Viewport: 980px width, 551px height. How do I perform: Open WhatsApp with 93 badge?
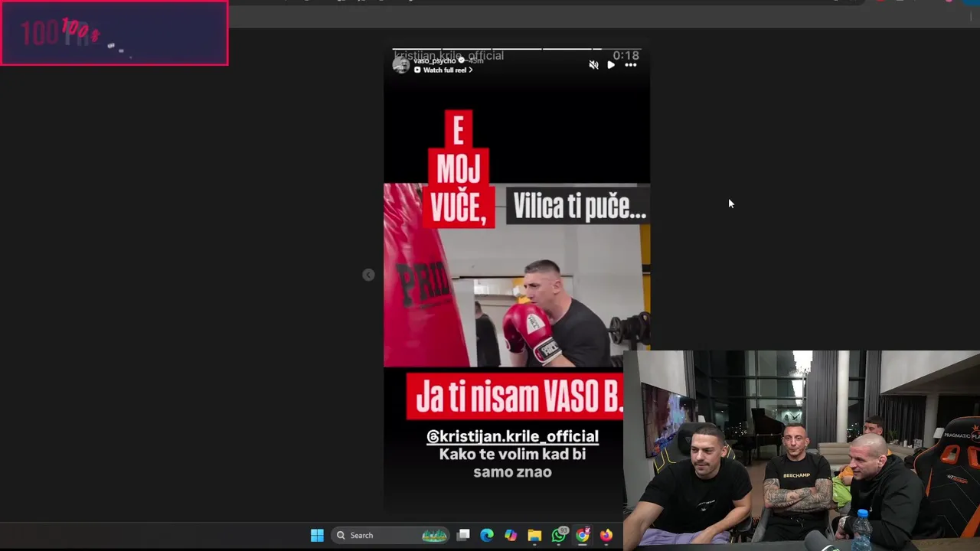tap(559, 535)
